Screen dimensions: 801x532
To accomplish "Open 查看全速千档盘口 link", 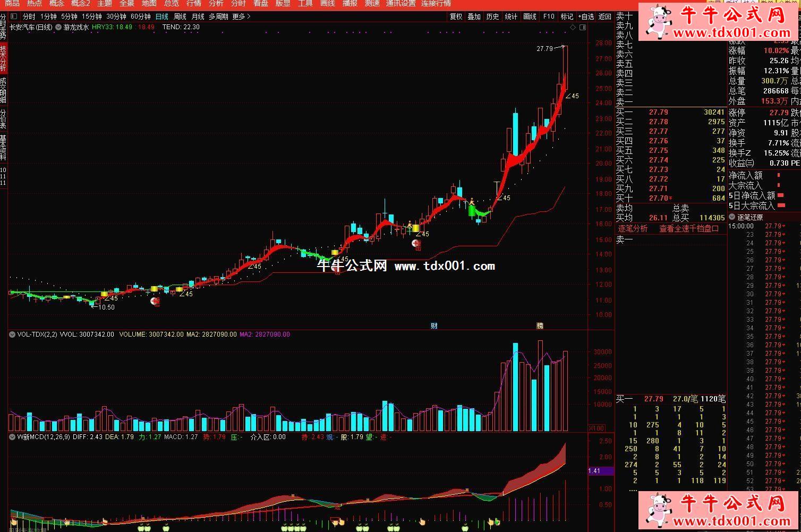I will coord(688,229).
